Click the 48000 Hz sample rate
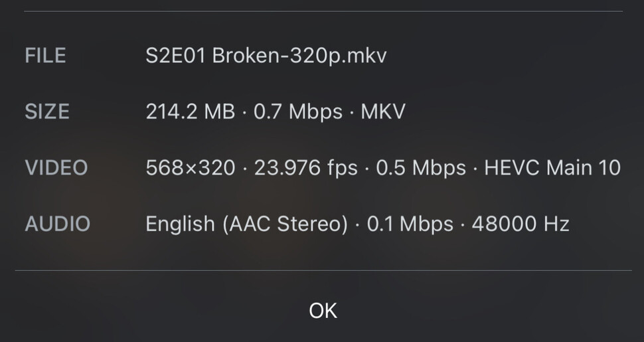Screen dimensions: 644x342 pyautogui.click(x=521, y=224)
